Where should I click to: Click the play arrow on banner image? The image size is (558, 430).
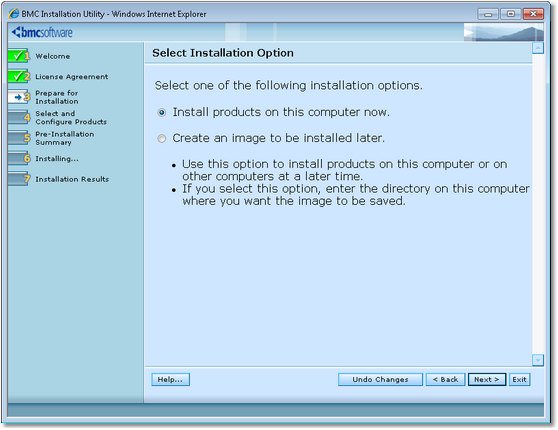tap(468, 33)
